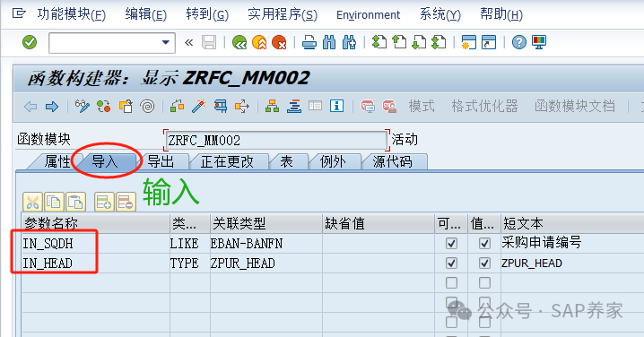The width and height of the screenshot is (644, 337).
Task: Open the 编辑(E) menu
Action: point(146,14)
